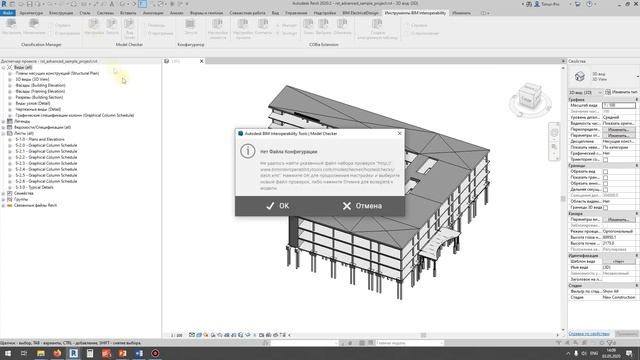640x360 pixels.
Task: Toggle Дальняя секущая checkbox
Action: pyautogui.click(x=605, y=190)
